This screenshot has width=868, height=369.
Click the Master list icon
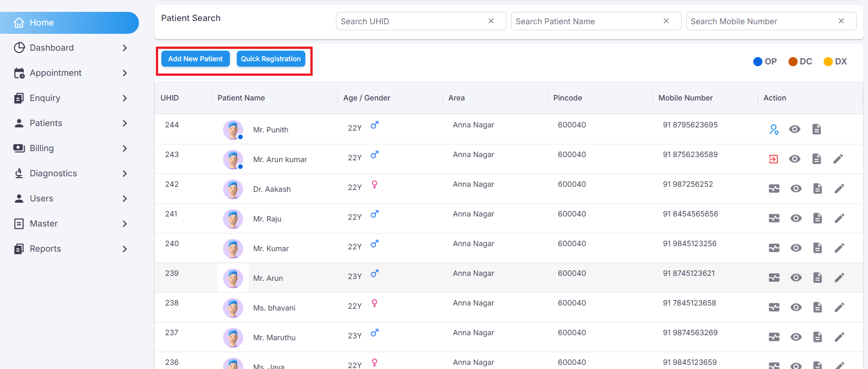point(19,223)
